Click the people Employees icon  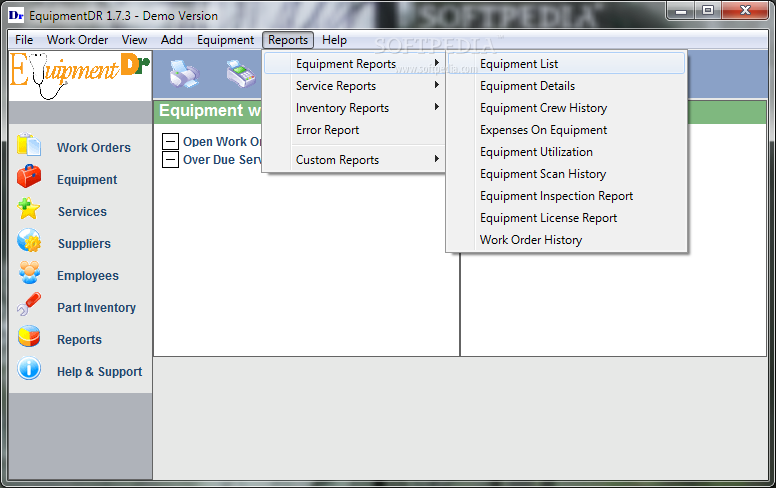29,273
